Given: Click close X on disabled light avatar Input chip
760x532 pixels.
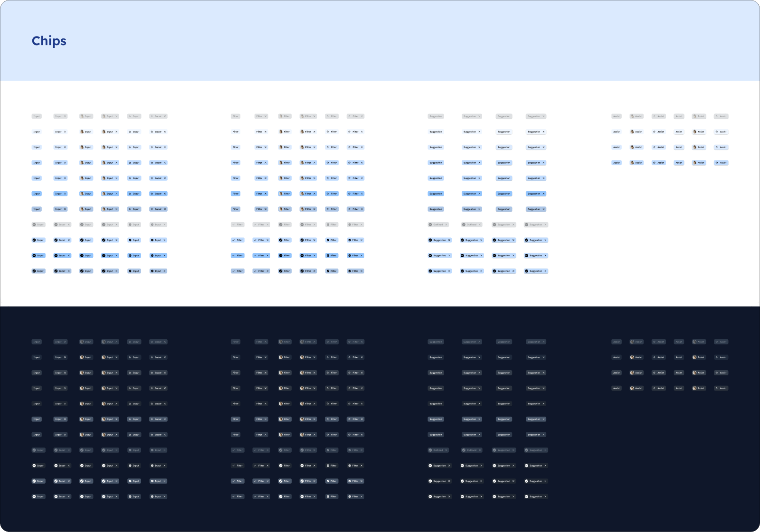Looking at the screenshot, I should coord(116,116).
